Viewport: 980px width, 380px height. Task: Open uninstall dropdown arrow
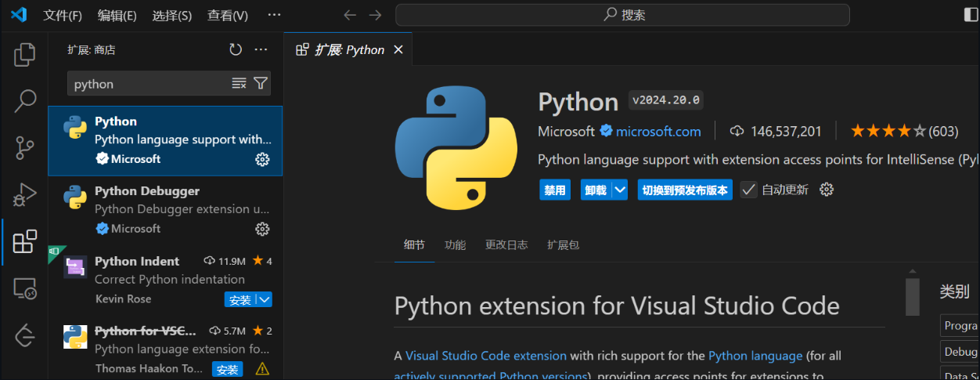(x=619, y=190)
